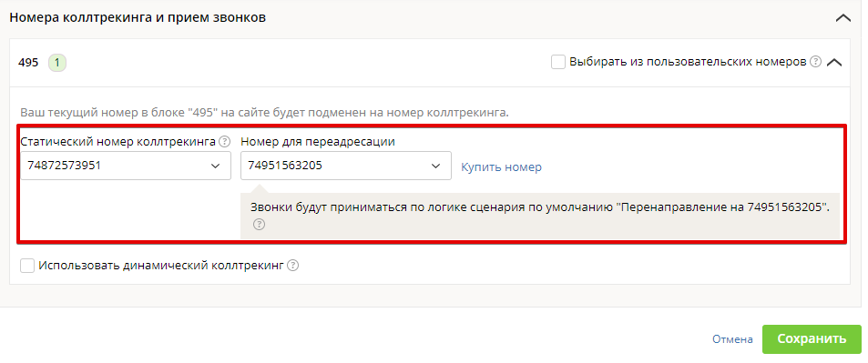Save settings with the "Сохранить" button
Image resolution: width=868 pixels, height=363 pixels.
[x=812, y=339]
